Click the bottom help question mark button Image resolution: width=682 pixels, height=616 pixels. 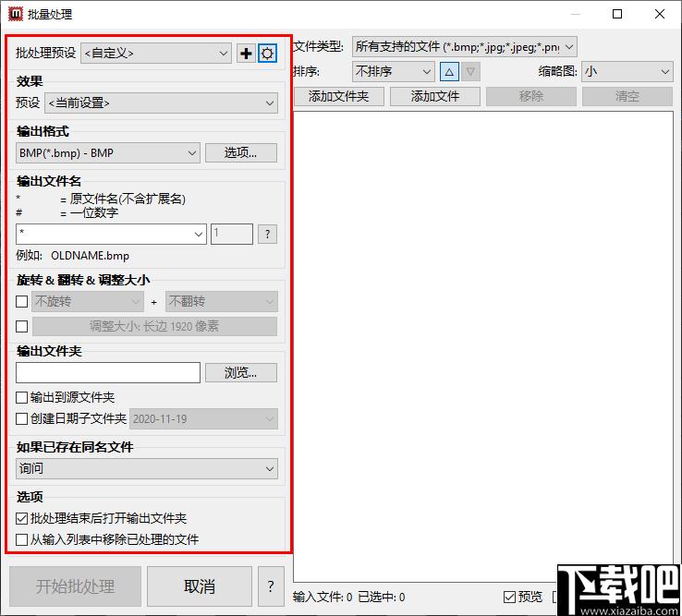pyautogui.click(x=271, y=586)
